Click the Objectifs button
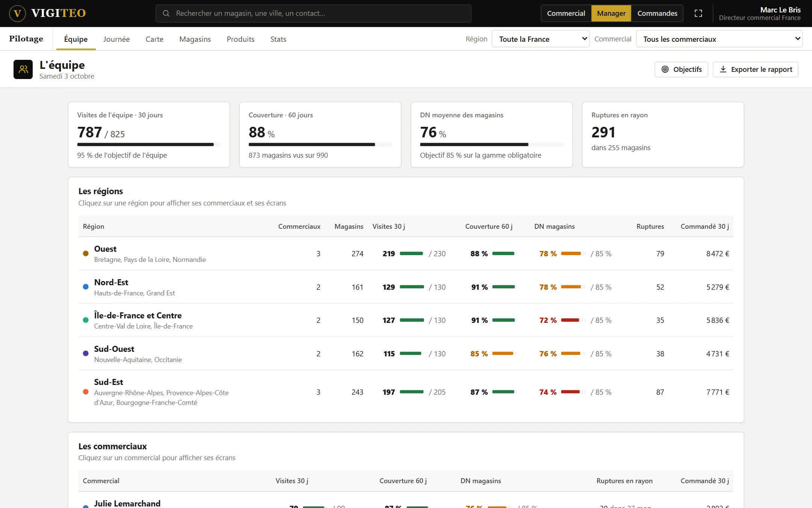 coord(681,69)
